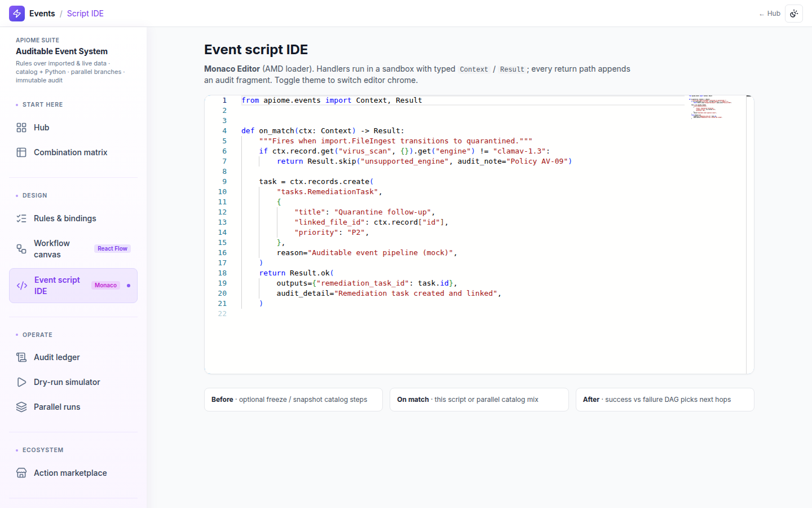Place cursor on 'def on_match' line
The width and height of the screenshot is (812, 508).
[323, 131]
